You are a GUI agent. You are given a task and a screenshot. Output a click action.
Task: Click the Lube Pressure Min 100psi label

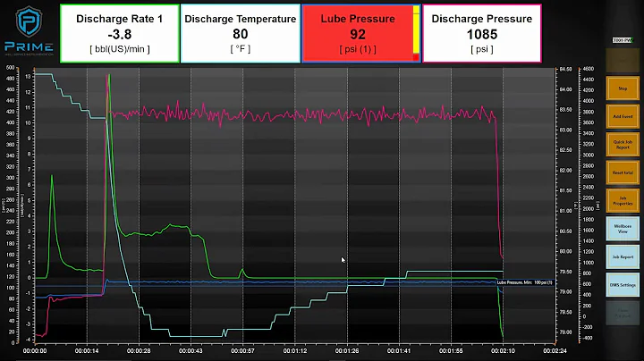(524, 282)
